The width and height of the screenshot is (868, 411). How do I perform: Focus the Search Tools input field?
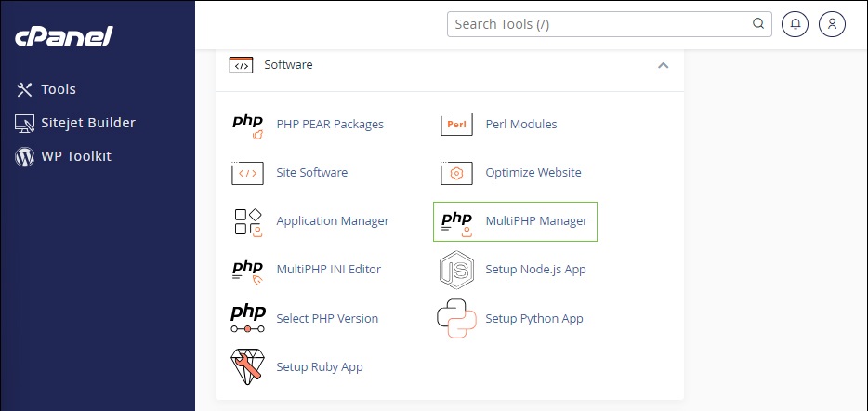[610, 24]
